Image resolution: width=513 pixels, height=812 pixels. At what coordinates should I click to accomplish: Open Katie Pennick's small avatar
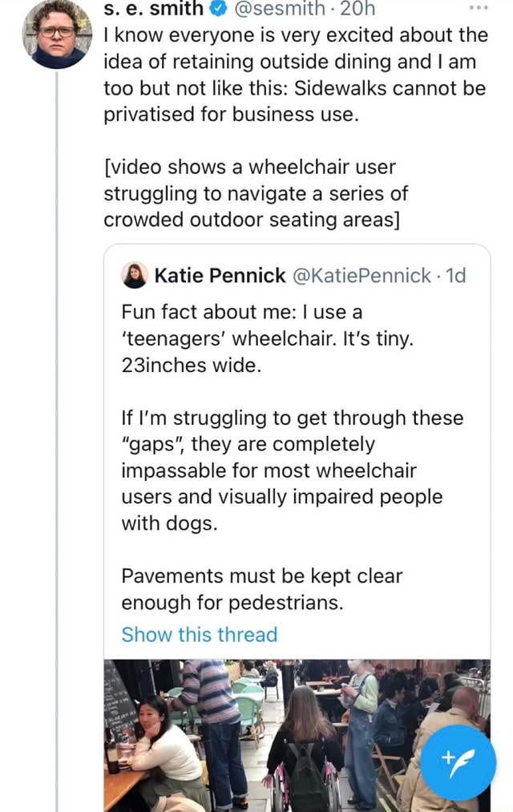pos(134,275)
